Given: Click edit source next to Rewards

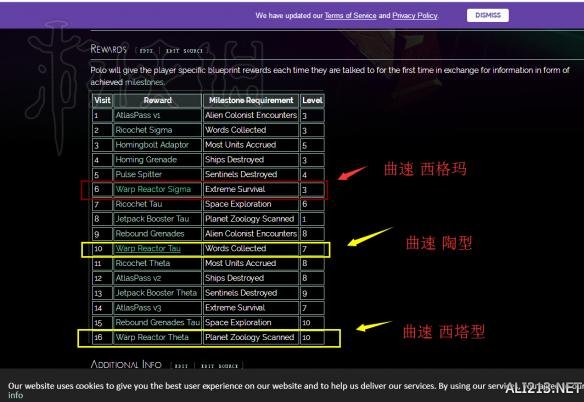Looking at the screenshot, I should click(x=184, y=51).
